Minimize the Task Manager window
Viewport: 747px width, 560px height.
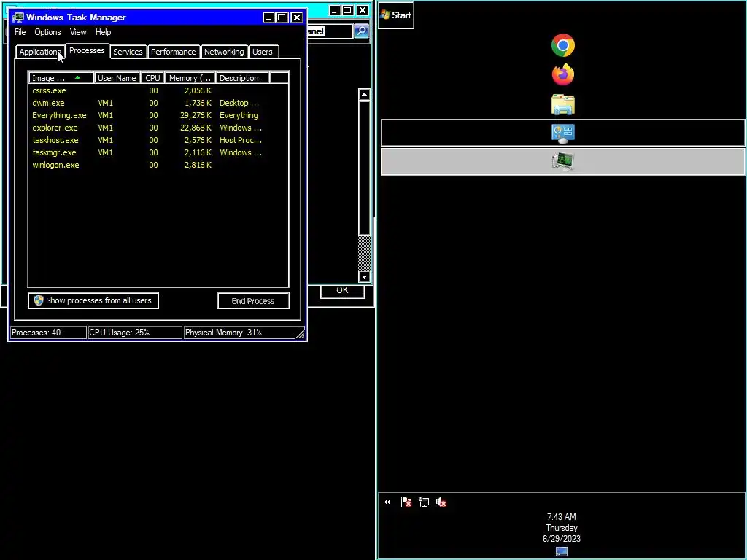click(268, 17)
